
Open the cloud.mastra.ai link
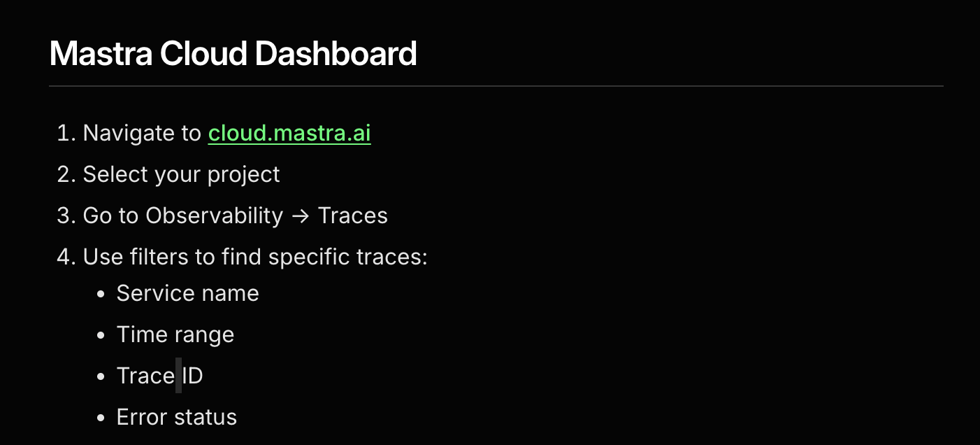(x=289, y=133)
